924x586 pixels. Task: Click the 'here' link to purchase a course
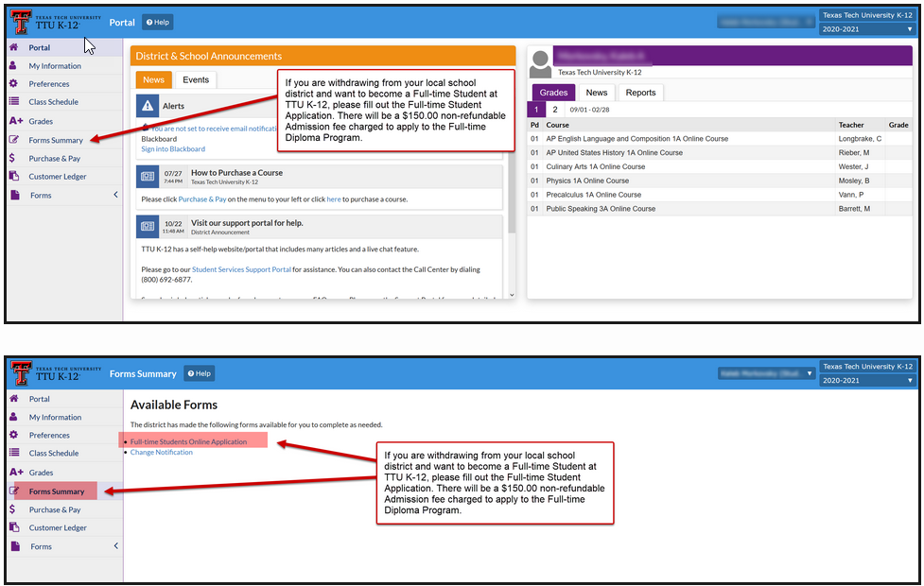click(334, 199)
